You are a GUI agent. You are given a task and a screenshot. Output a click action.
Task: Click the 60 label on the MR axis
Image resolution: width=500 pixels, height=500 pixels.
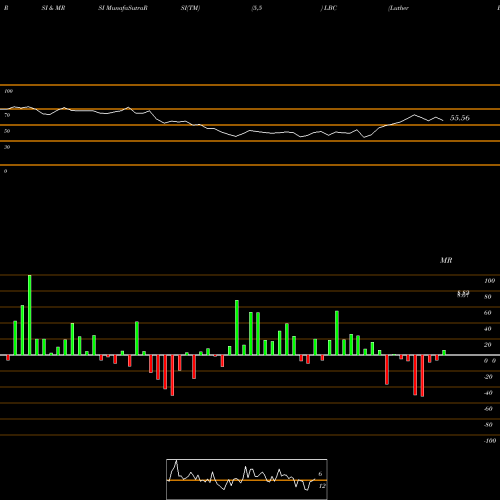tap(488, 313)
